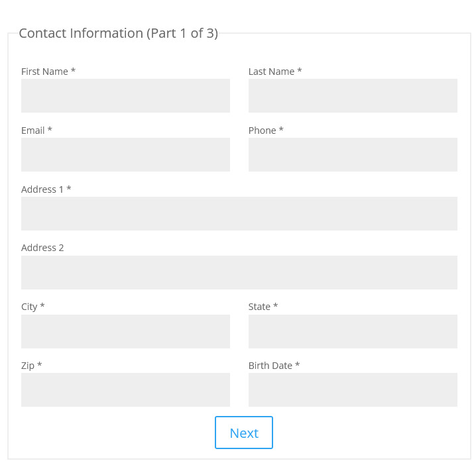476x463 pixels.
Task: Click the "Address 1 *" label text
Action: 46,189
